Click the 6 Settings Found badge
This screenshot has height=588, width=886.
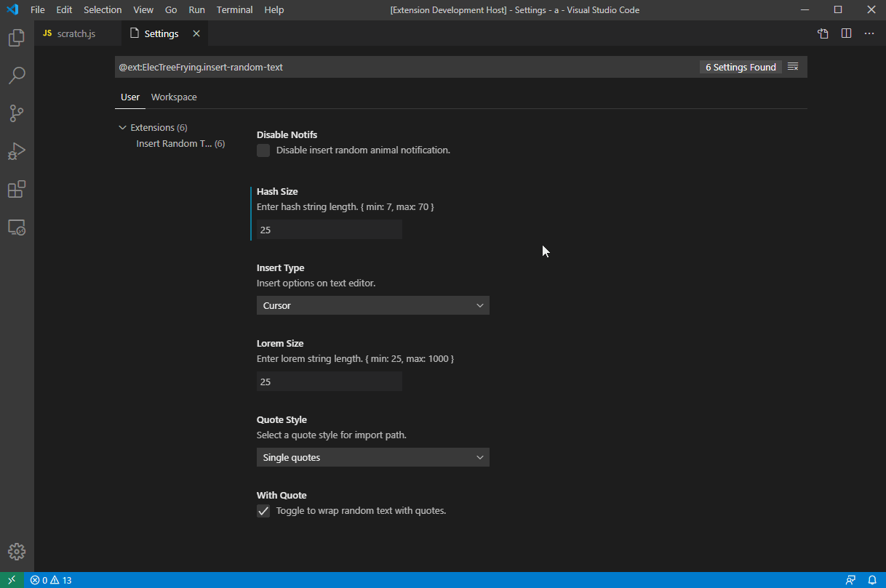point(741,67)
